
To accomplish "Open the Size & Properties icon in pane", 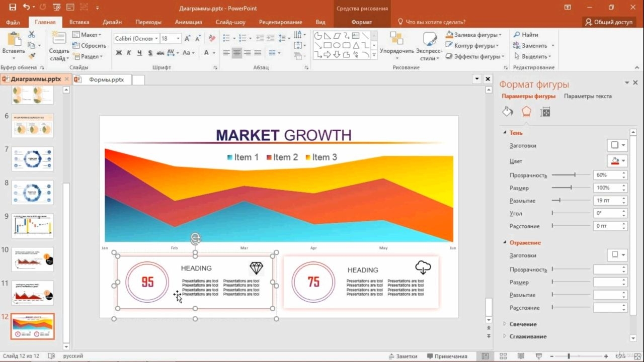I will pos(545,112).
